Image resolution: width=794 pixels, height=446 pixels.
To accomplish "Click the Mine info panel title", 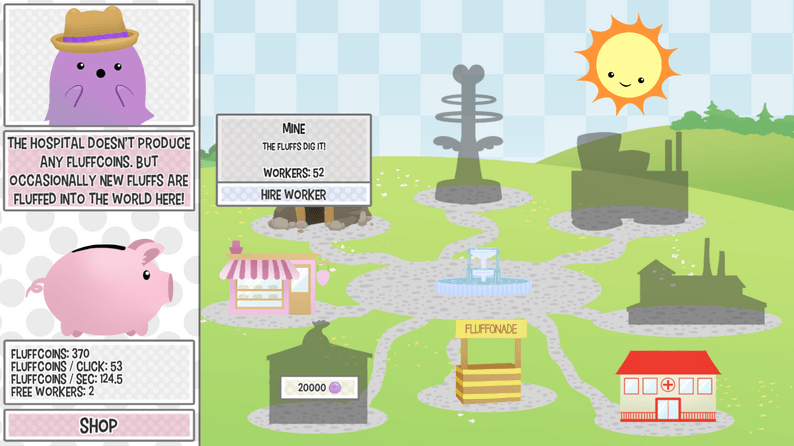I will pos(294,128).
